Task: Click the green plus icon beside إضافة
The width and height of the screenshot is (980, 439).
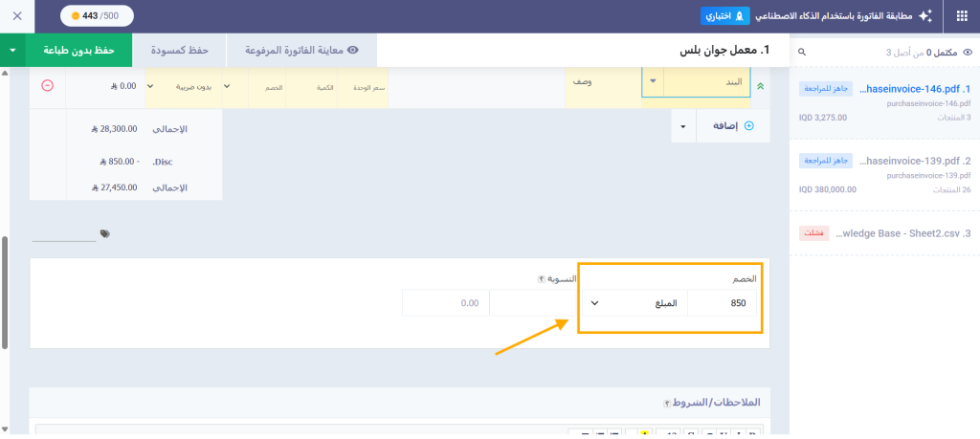Action: click(748, 125)
